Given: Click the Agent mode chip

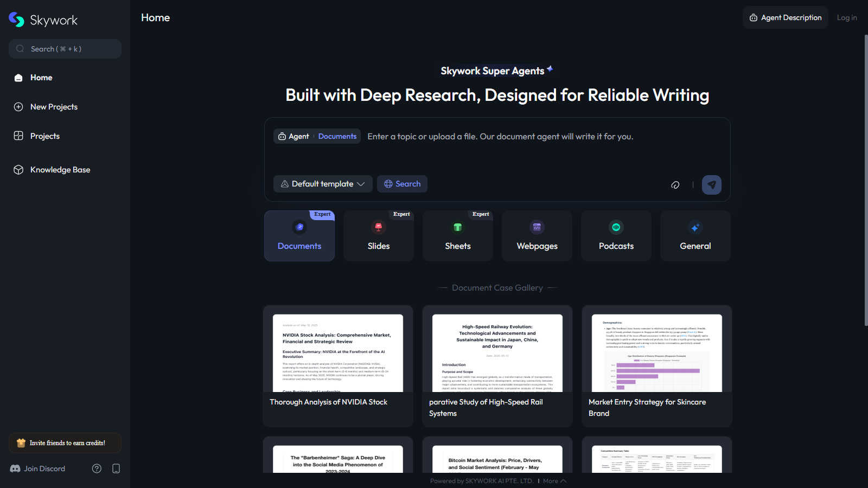Looking at the screenshot, I should pos(293,136).
